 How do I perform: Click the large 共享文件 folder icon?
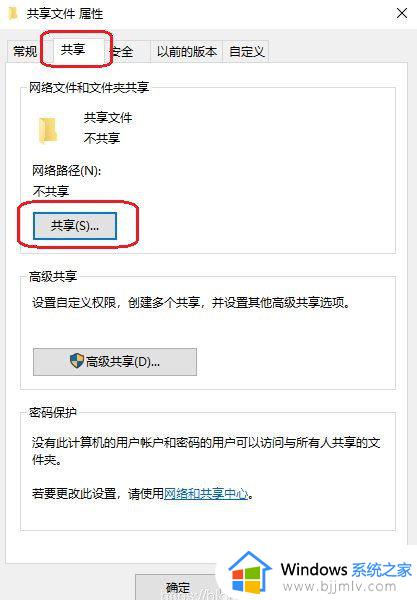[x=48, y=130]
